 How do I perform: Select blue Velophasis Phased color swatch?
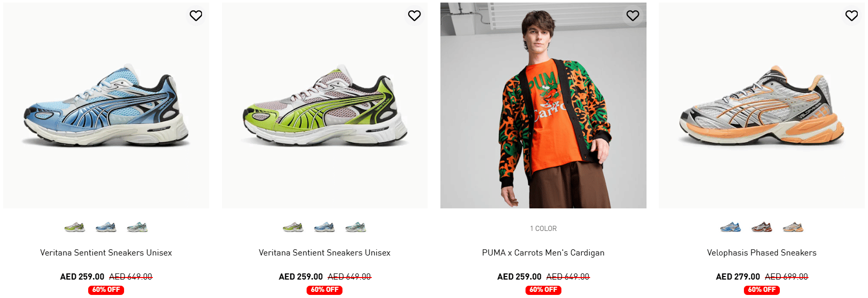(731, 227)
